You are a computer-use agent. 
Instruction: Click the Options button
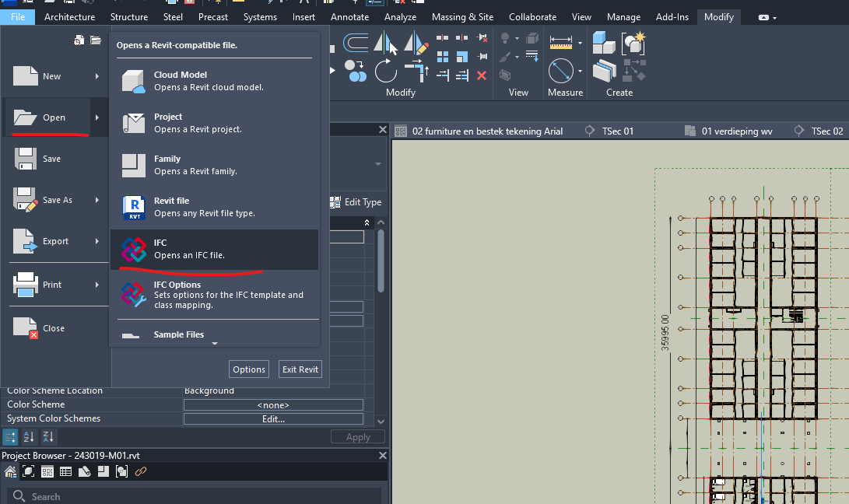click(x=248, y=369)
